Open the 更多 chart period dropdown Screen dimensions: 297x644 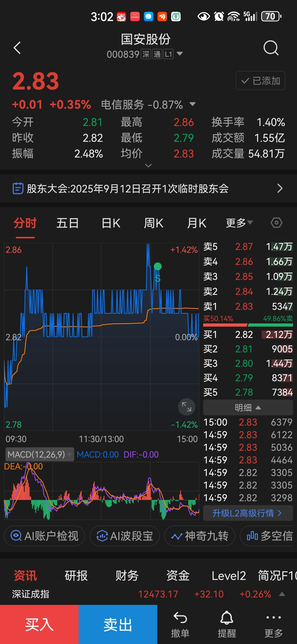click(239, 223)
